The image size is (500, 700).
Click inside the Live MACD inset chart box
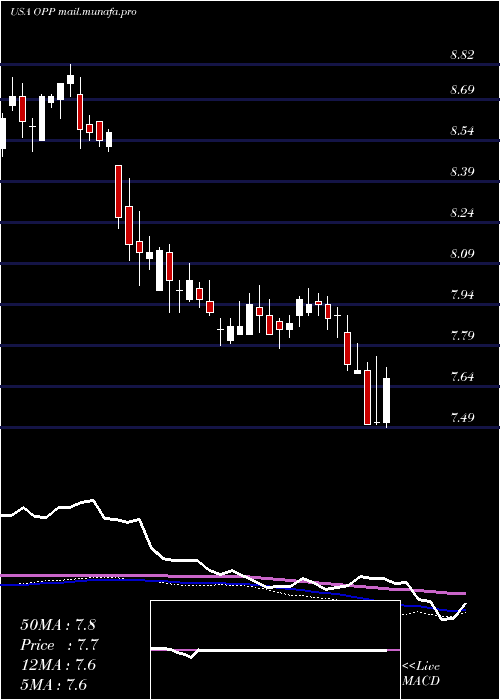click(275, 650)
